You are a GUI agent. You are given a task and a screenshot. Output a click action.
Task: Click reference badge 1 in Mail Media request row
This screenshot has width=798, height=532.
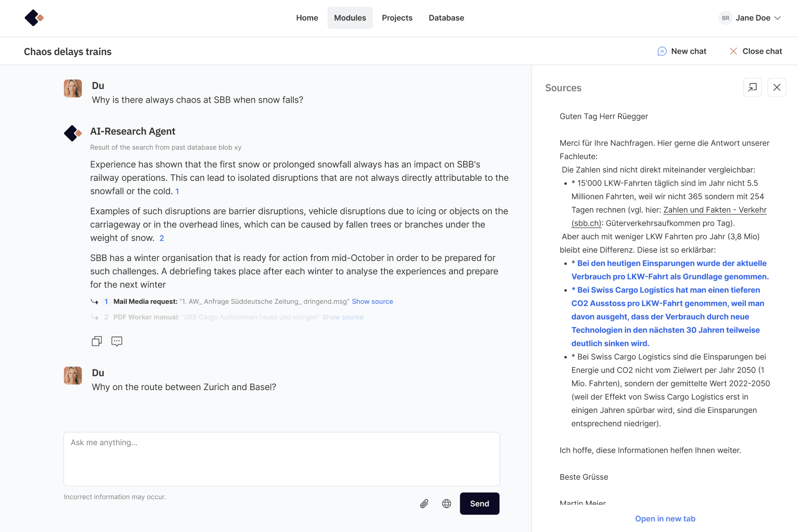tap(106, 302)
